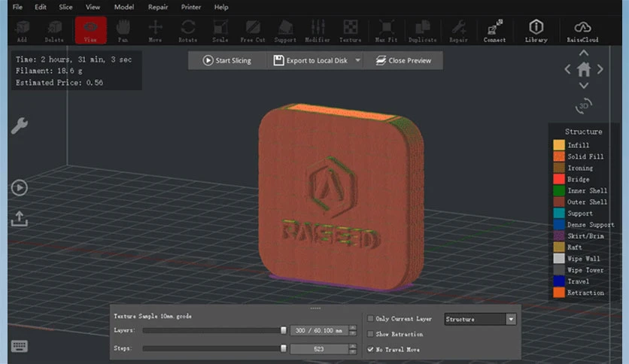Click the wrench settings icon on left sidebar
629x364 pixels.
point(20,126)
